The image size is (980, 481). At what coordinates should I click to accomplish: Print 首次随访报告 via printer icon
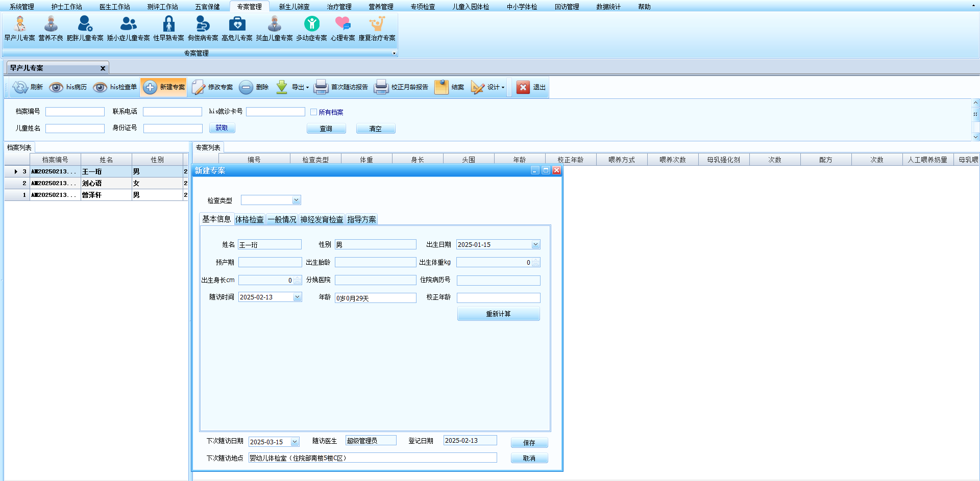click(321, 87)
